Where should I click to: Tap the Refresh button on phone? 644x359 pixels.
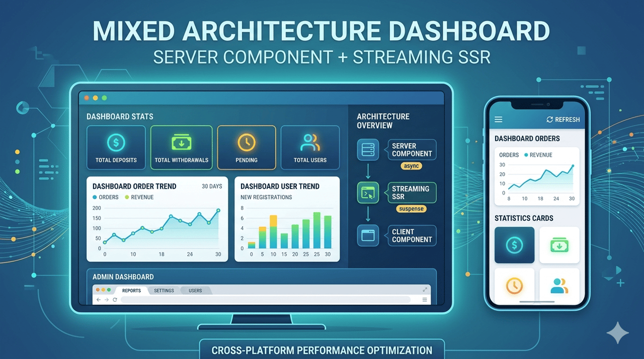(563, 120)
